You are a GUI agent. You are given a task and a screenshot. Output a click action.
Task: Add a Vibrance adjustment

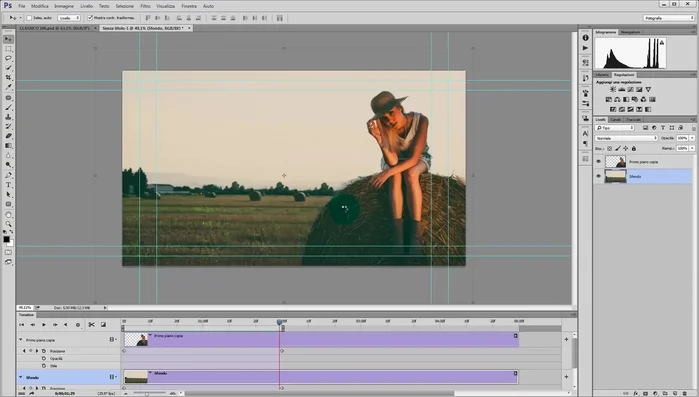click(x=648, y=90)
